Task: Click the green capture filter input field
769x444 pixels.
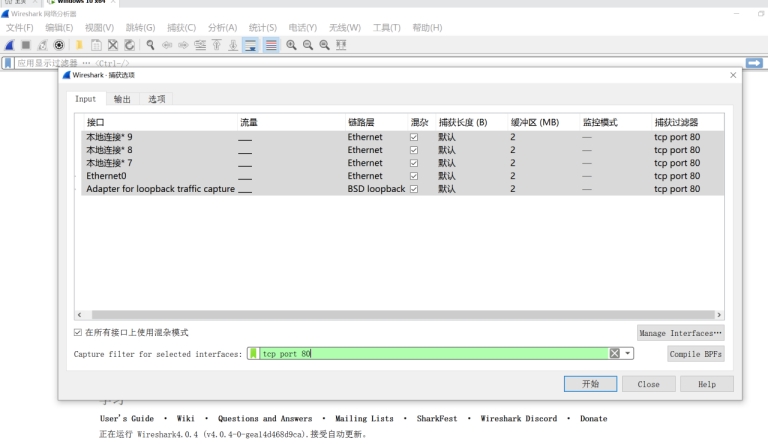Action: pos(430,353)
